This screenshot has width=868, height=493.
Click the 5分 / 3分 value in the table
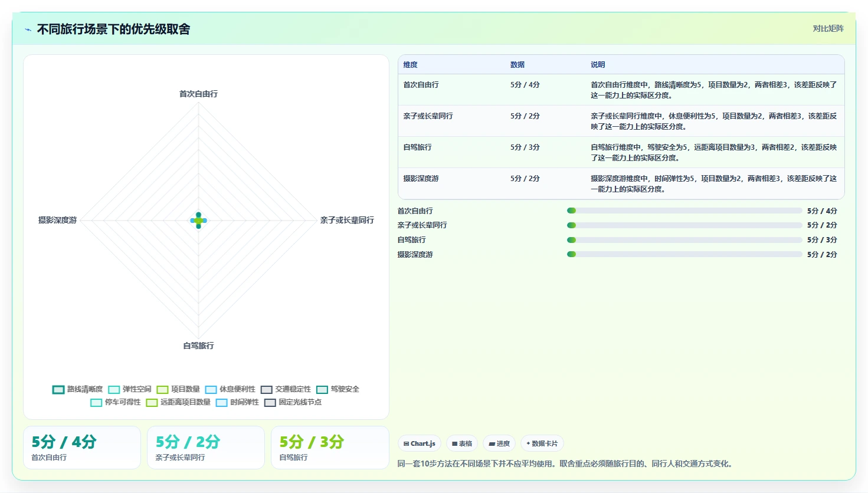pos(525,147)
